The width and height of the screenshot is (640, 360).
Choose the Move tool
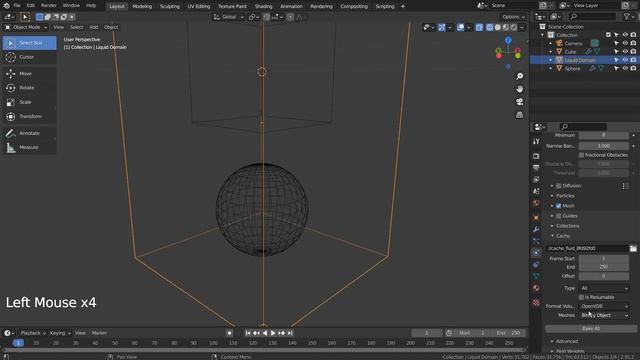[x=29, y=73]
